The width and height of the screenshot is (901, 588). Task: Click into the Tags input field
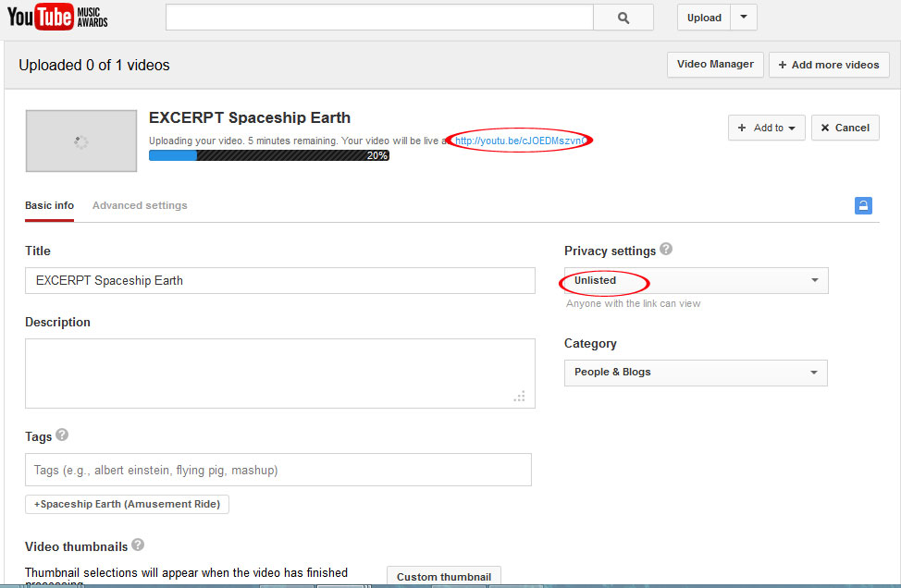278,470
